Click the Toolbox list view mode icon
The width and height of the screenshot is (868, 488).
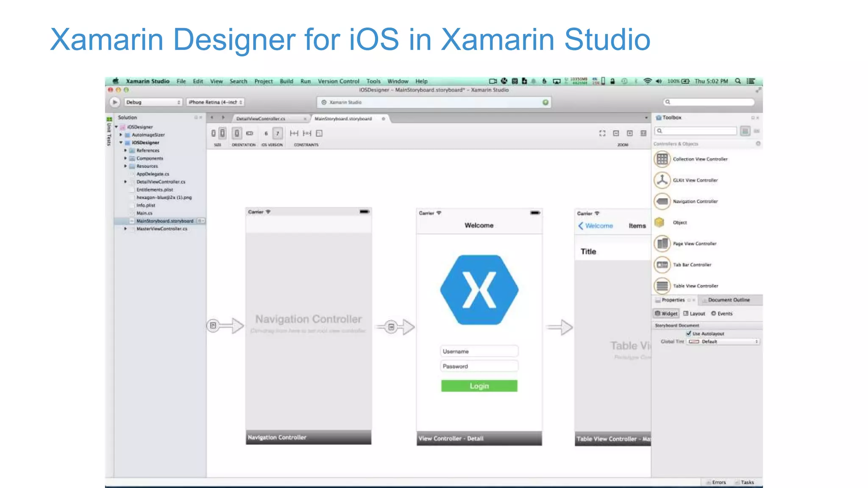coord(745,131)
